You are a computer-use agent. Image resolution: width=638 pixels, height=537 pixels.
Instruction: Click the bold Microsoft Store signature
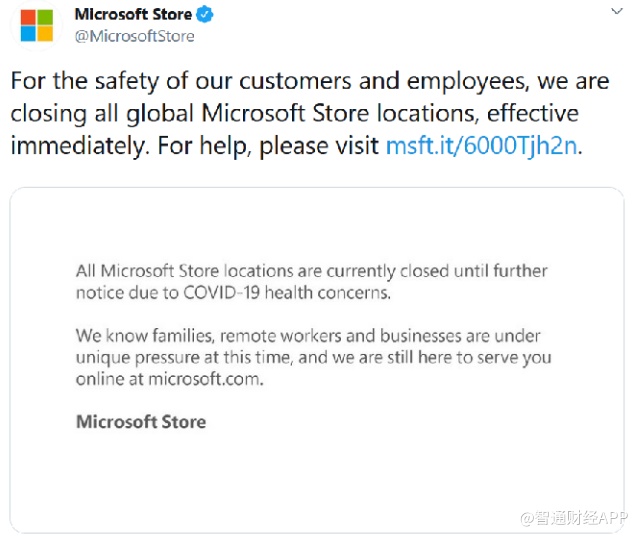click(x=141, y=421)
